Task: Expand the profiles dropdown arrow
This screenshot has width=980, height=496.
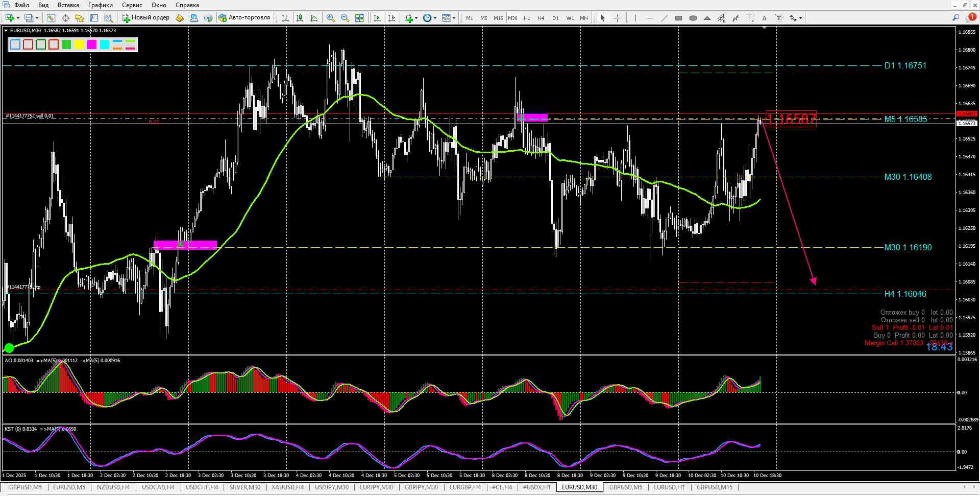Action: 37,18
